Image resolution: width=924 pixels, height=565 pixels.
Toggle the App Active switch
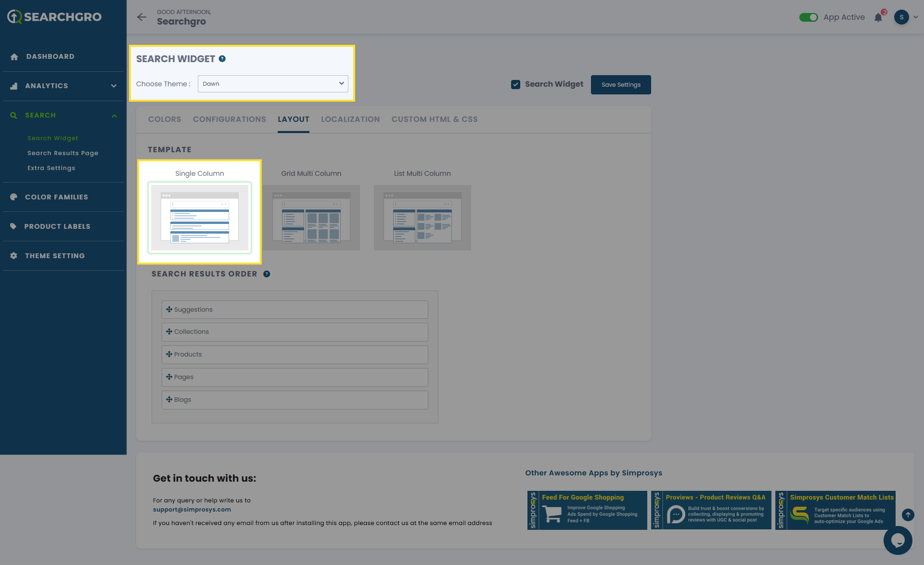(808, 17)
